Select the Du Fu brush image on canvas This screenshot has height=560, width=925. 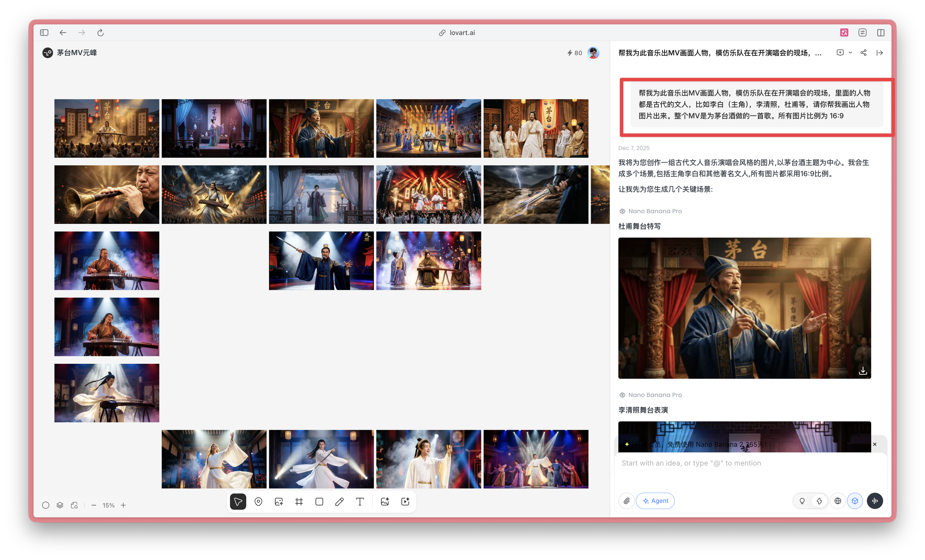click(321, 128)
